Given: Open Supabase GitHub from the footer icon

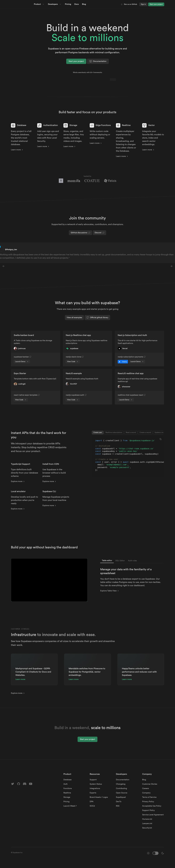Looking at the screenshot, I should coord(19,784).
